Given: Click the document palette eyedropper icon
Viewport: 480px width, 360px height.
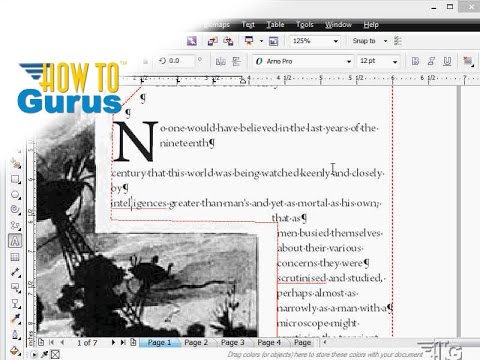Looking at the screenshot, I should (44, 354).
